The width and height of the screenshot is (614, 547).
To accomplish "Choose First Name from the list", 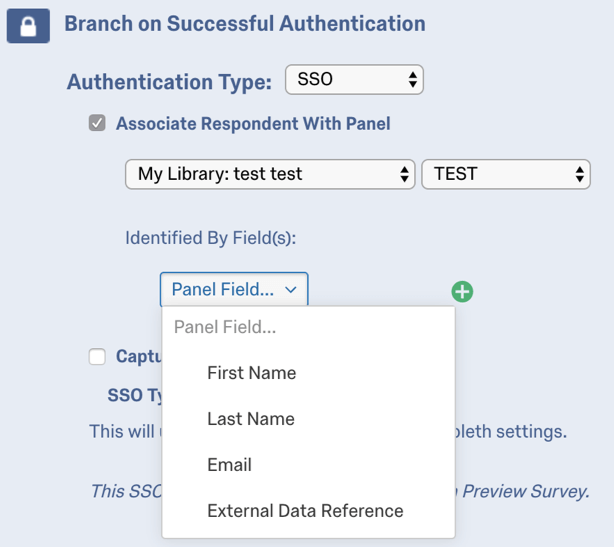I will [x=251, y=373].
